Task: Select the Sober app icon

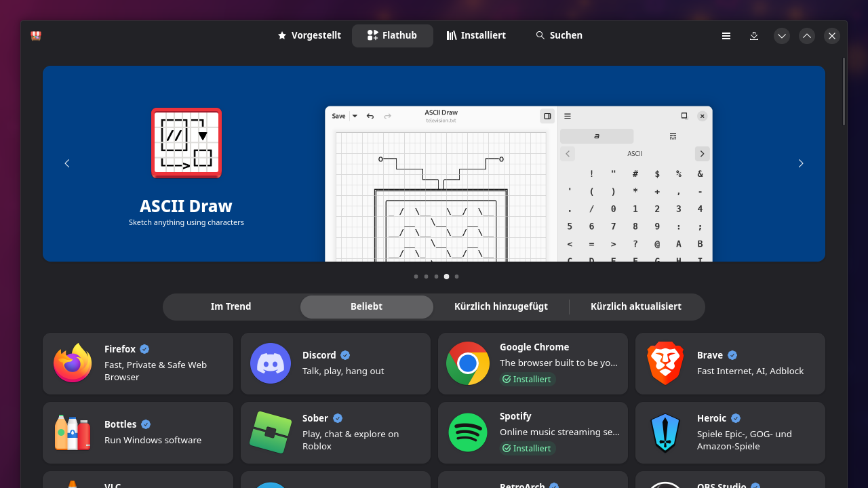Action: pyautogui.click(x=270, y=432)
